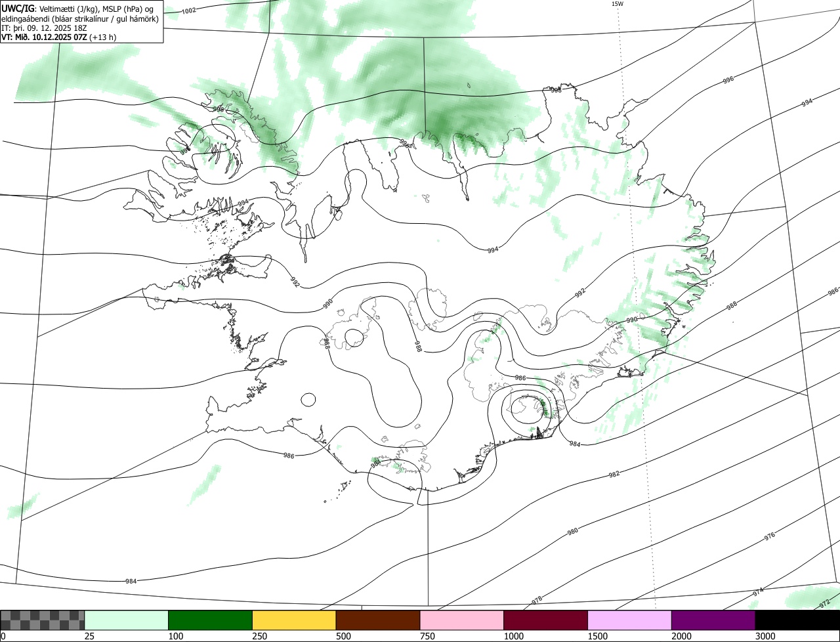The height and width of the screenshot is (642, 840).
Task: Click the '980' isobar label
Action: 572,531
